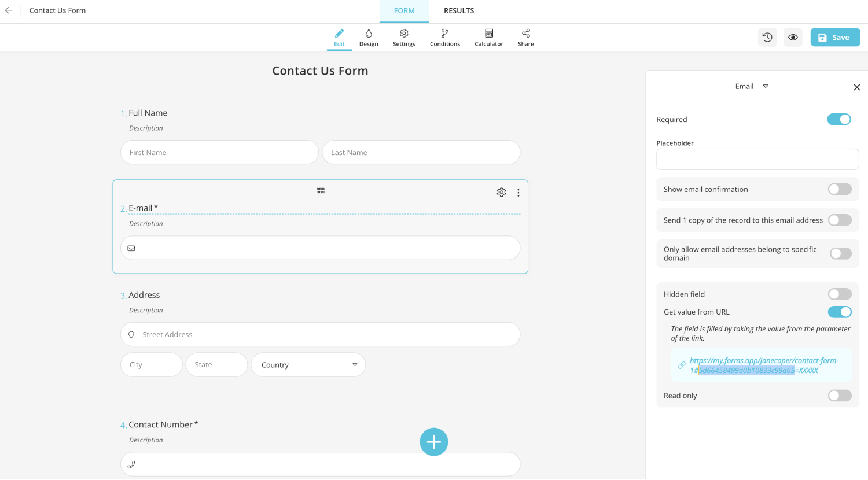Open the prefill URL link
Screen dimensions: 868x480
pyautogui.click(x=764, y=365)
